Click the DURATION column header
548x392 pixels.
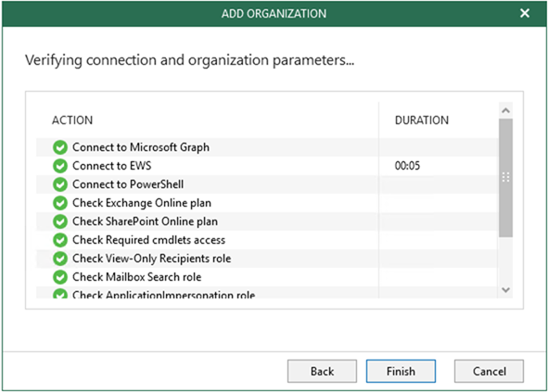(422, 120)
